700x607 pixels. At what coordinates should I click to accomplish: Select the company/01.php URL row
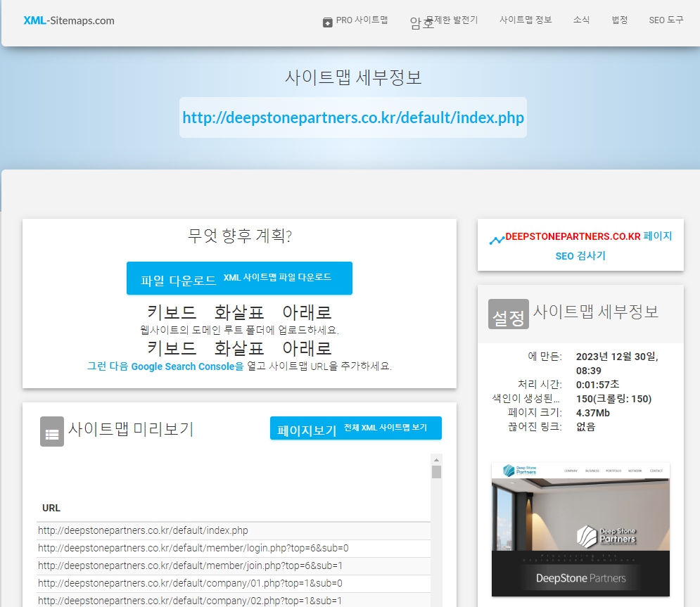(x=190, y=583)
